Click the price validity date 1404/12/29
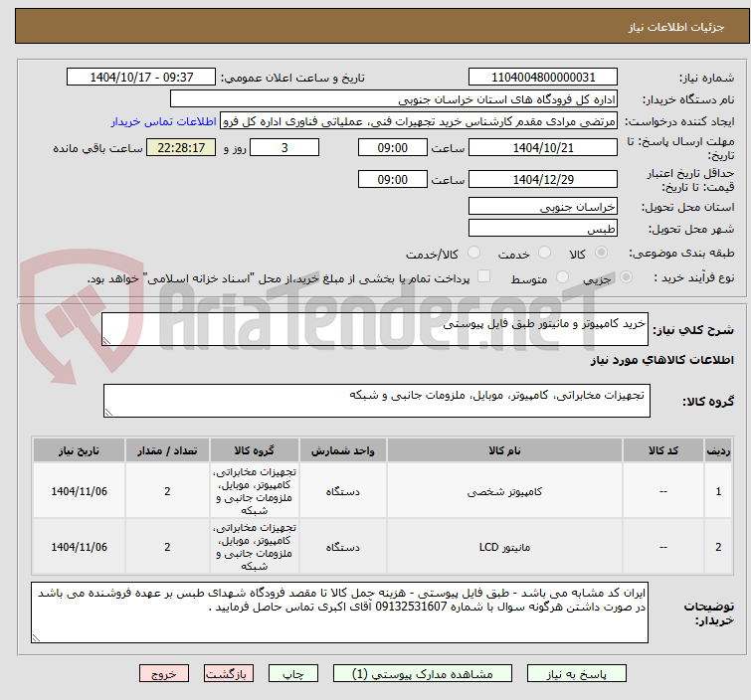This screenshot has height=700, width=751. tap(543, 180)
